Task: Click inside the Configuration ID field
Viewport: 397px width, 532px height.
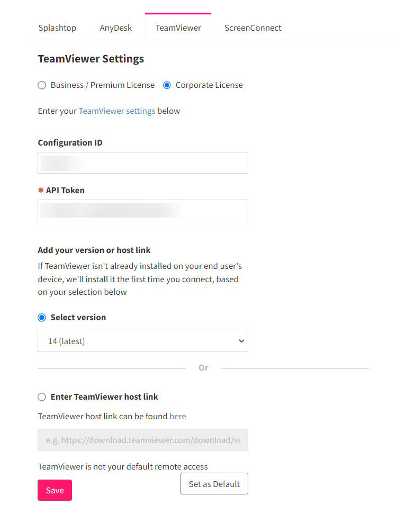Action: tap(142, 163)
